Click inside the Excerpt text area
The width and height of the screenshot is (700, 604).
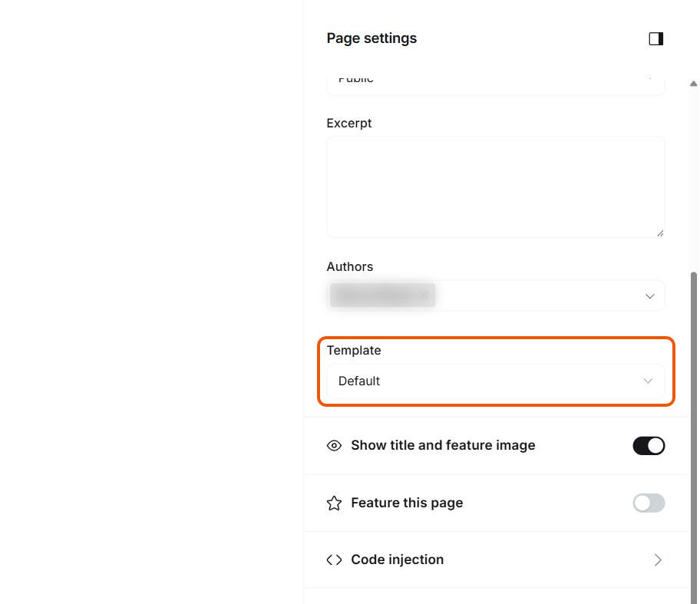(x=496, y=187)
